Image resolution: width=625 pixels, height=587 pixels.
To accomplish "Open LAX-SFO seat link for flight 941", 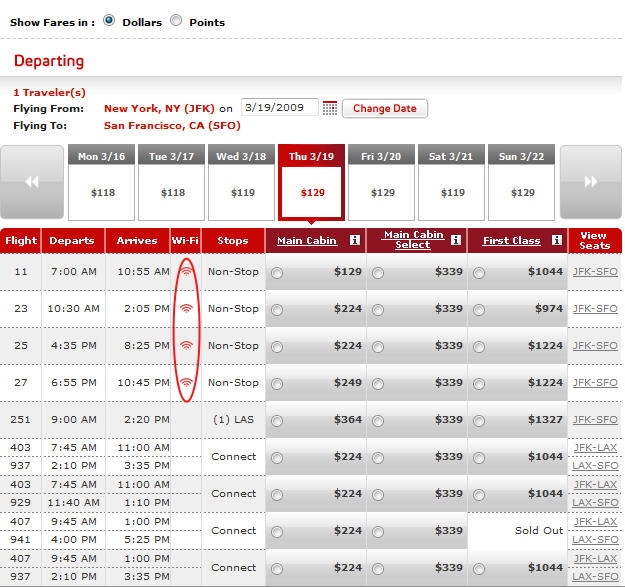I will (595, 540).
